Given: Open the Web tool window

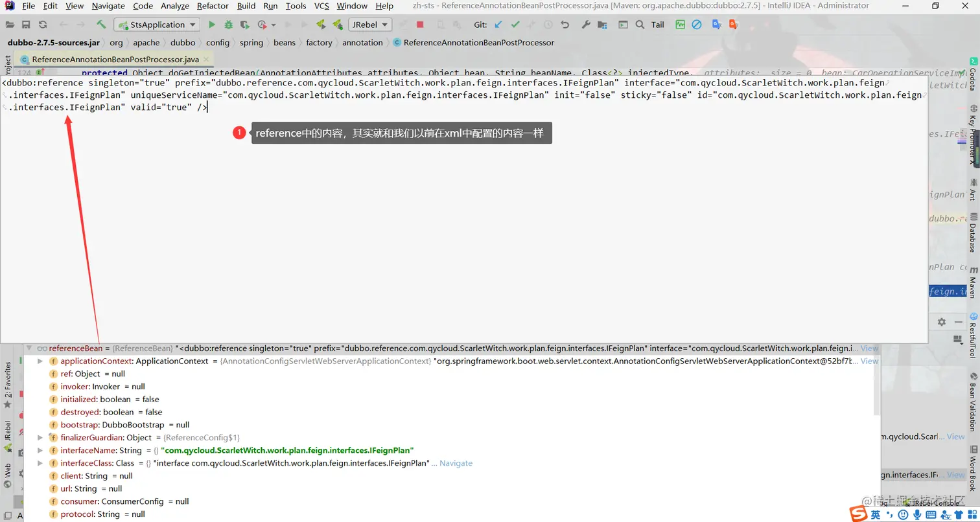Looking at the screenshot, I should 8,475.
